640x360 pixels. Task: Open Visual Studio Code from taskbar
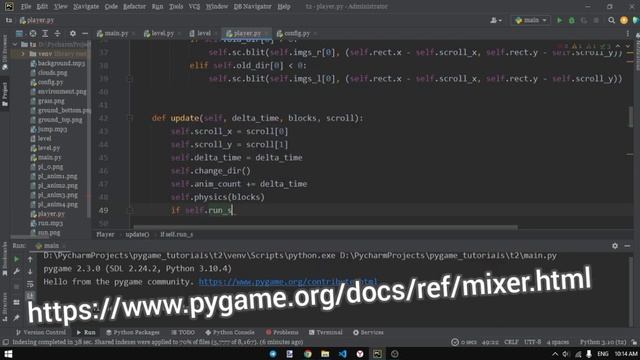coord(342,354)
